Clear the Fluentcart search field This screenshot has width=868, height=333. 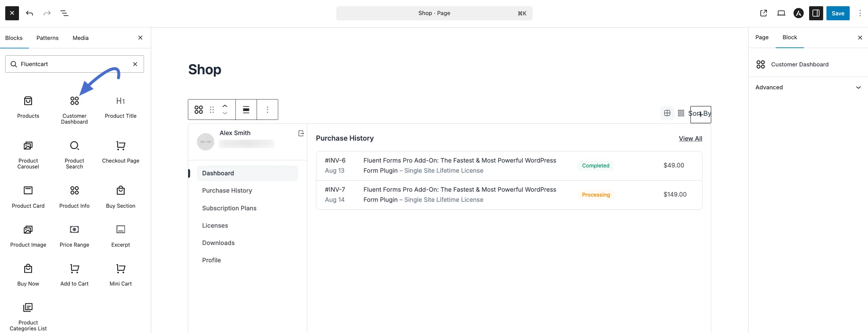coord(135,64)
